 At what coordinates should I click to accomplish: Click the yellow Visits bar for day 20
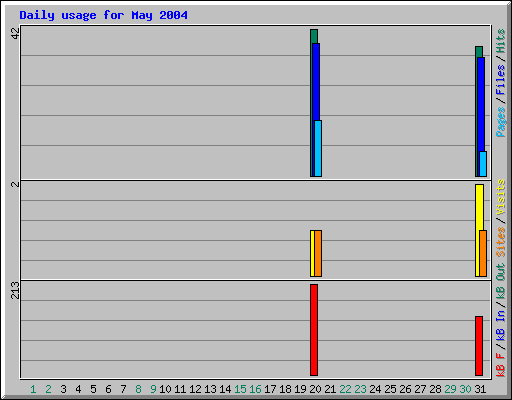point(312,253)
